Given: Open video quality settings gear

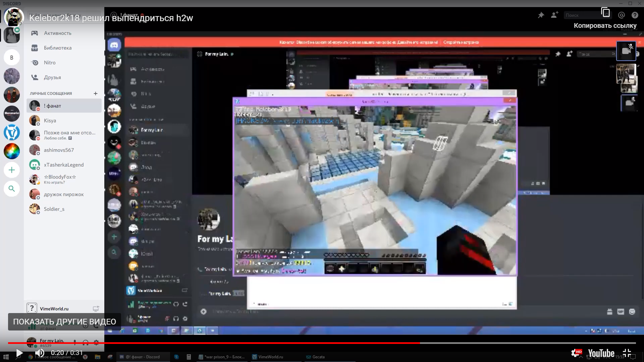Looking at the screenshot, I should coord(576,353).
